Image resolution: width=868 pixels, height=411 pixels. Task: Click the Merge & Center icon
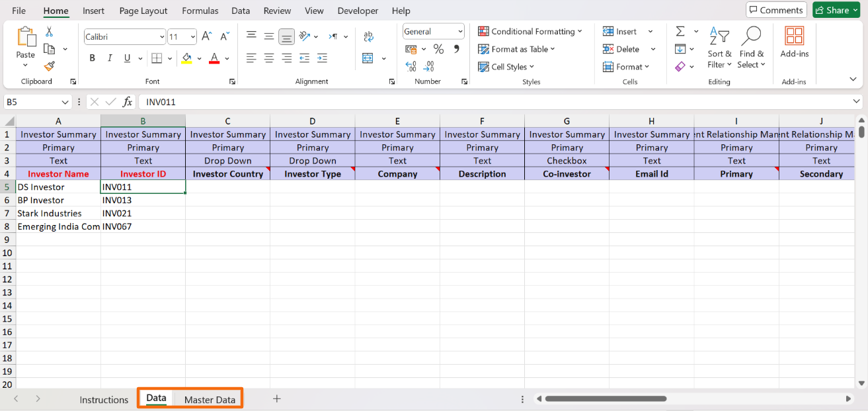(x=368, y=58)
